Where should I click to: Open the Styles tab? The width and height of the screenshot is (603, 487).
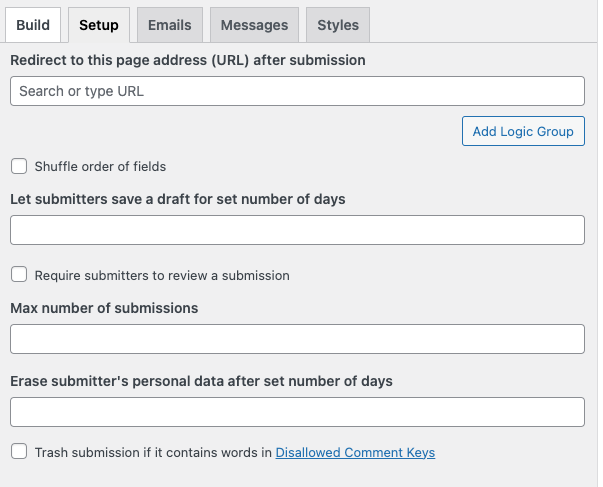(x=338, y=25)
